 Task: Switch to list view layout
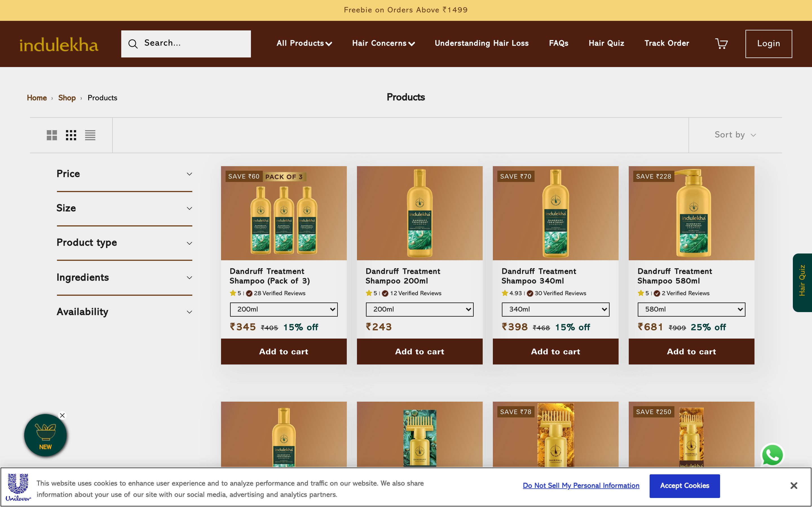pos(90,135)
